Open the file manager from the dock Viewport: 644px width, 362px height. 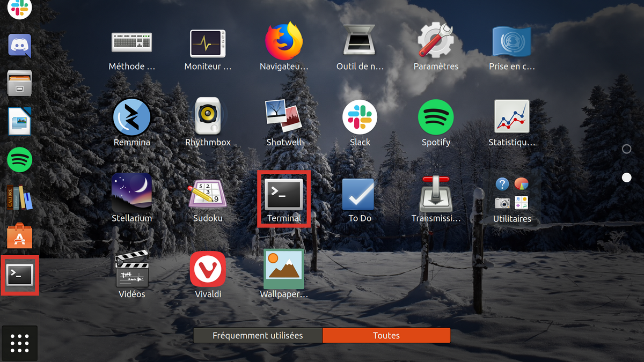[x=20, y=83]
